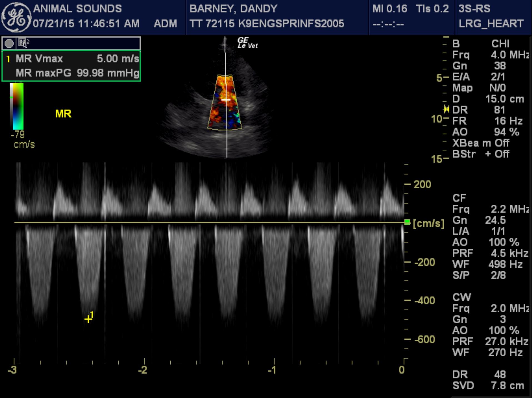
Task: Click the patient name BARNEY, DANDY
Action: pyautogui.click(x=233, y=9)
